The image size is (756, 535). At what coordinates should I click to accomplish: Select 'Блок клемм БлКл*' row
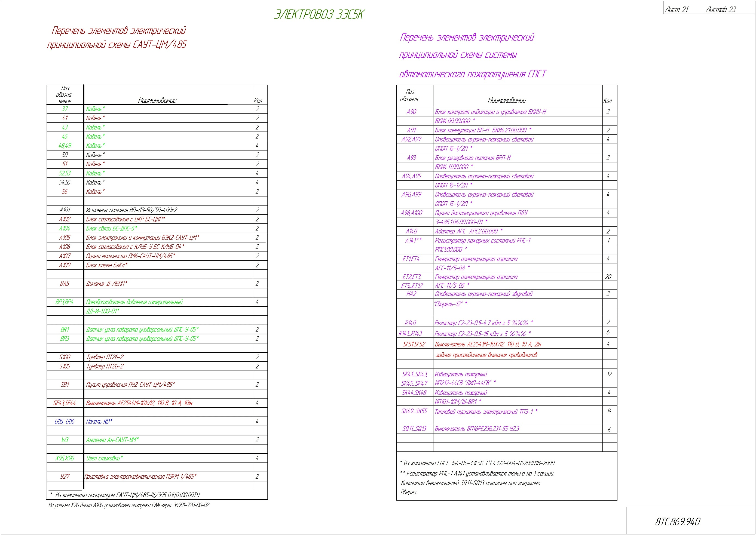click(157, 265)
